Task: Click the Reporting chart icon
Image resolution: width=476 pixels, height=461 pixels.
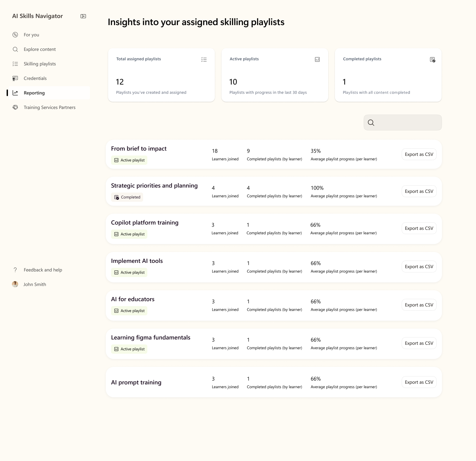Action: 15,93
